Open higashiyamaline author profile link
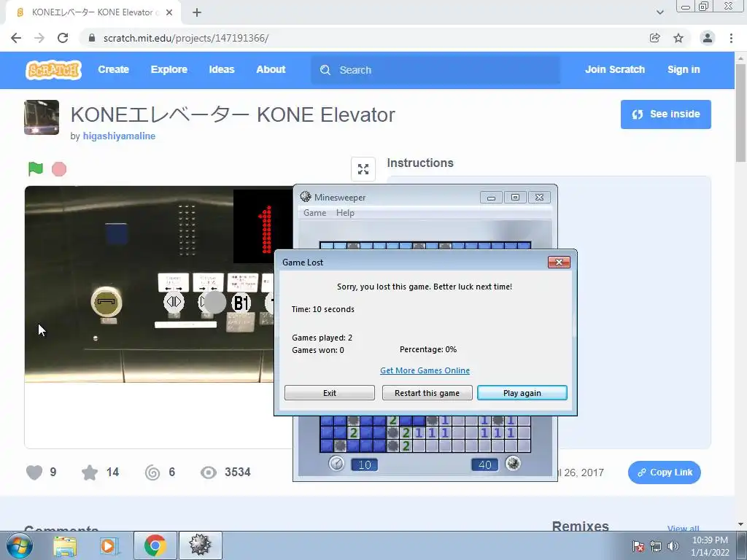 coord(119,136)
